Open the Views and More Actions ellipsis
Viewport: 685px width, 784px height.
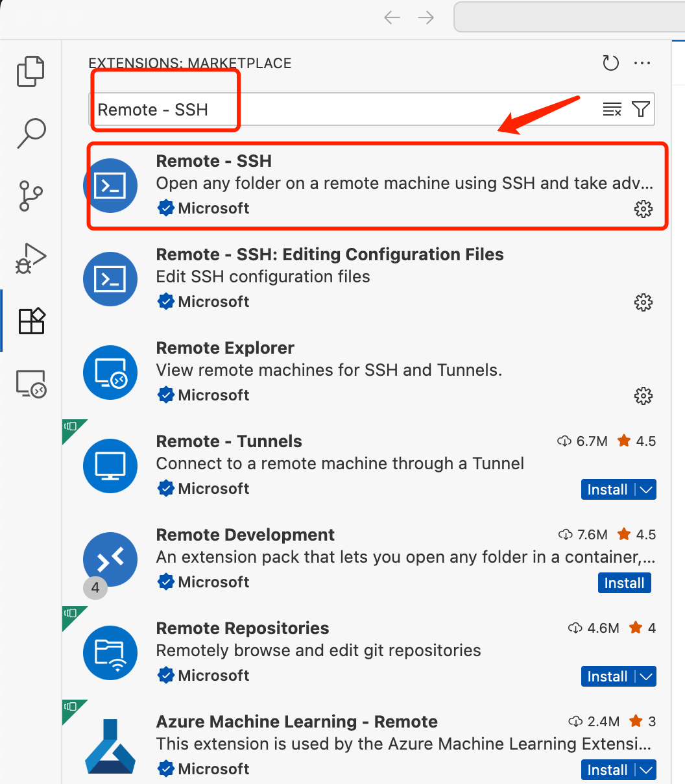click(642, 63)
